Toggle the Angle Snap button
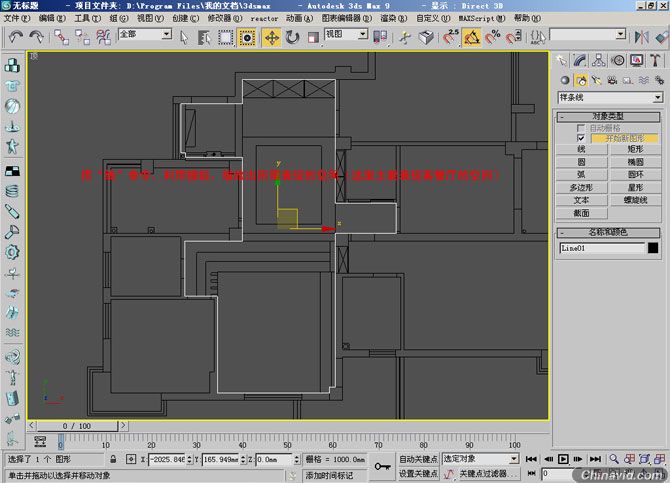The width and height of the screenshot is (670, 483). tap(471, 37)
